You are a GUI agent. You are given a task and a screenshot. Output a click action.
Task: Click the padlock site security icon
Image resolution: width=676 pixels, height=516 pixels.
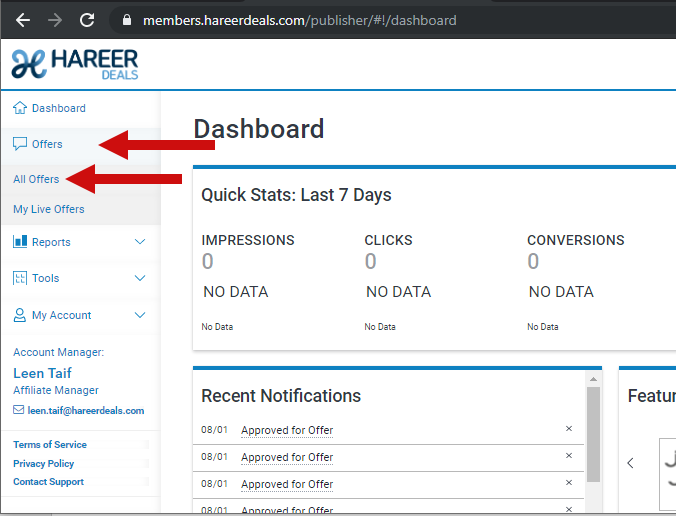coord(127,20)
